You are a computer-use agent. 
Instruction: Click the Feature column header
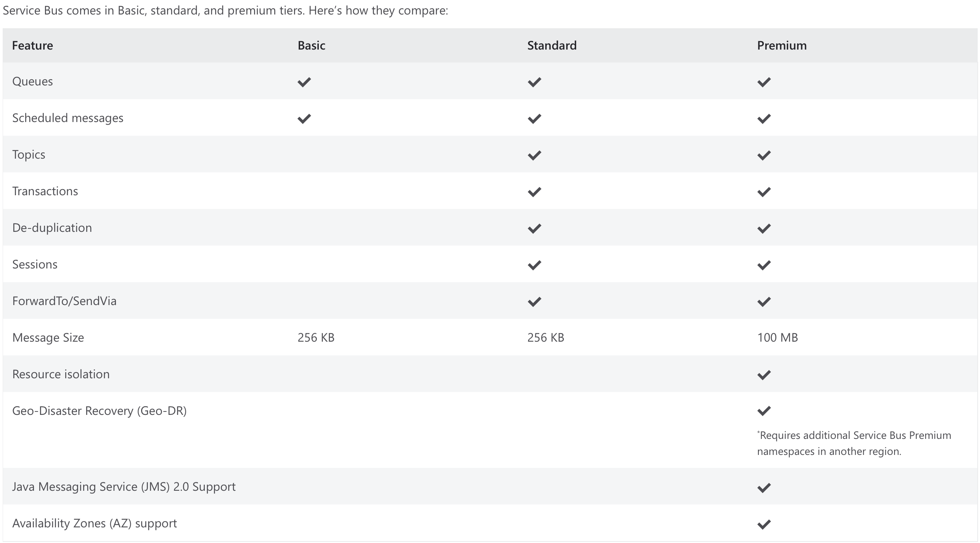[32, 45]
